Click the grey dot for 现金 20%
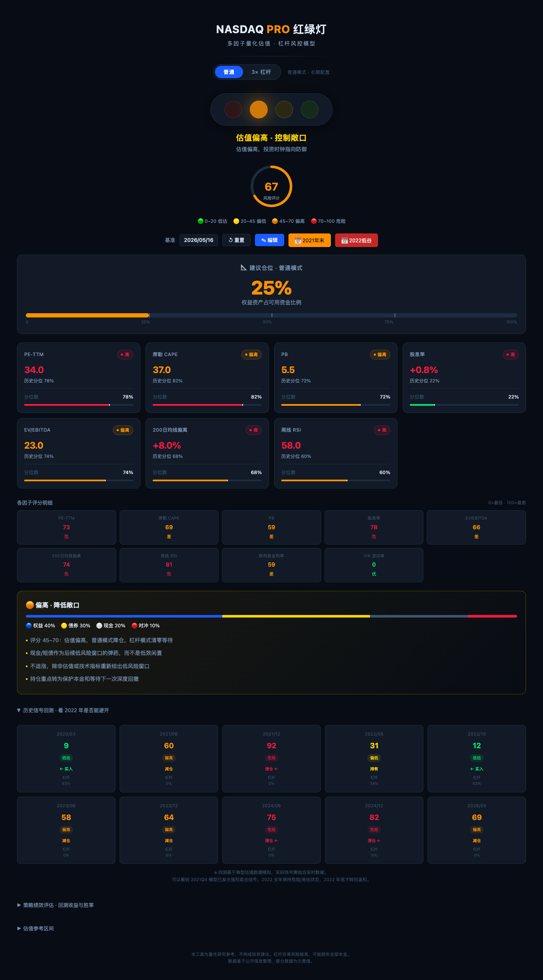This screenshot has height=980, width=543. coord(99,626)
